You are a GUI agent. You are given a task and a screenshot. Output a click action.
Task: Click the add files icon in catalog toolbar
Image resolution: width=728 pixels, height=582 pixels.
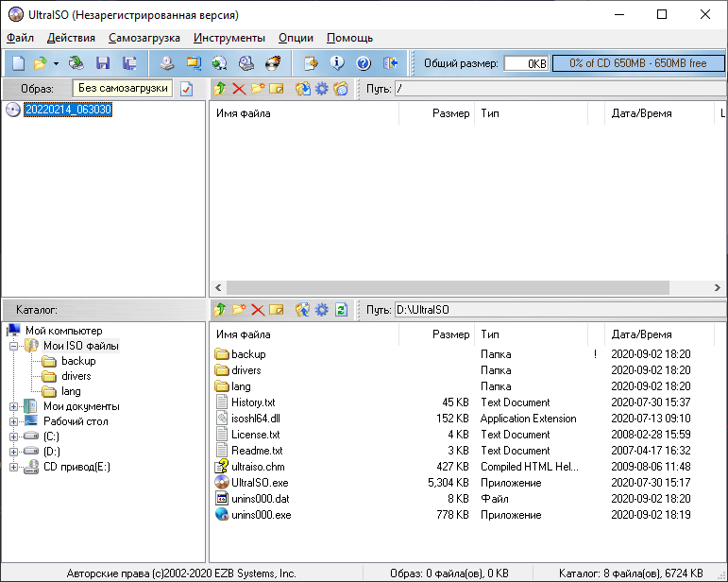[303, 309]
